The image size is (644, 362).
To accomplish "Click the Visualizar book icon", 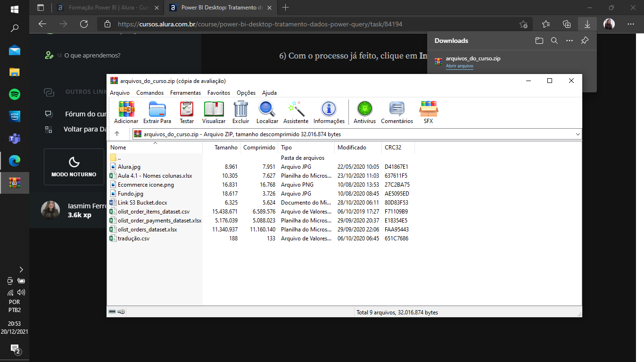I will (214, 113).
